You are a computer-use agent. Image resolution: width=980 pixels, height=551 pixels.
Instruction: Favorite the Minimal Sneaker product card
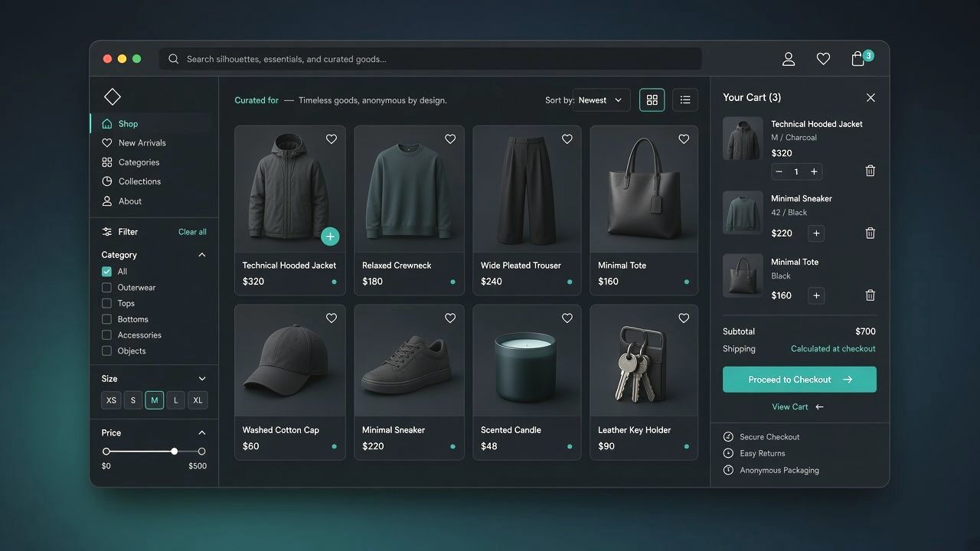(450, 318)
